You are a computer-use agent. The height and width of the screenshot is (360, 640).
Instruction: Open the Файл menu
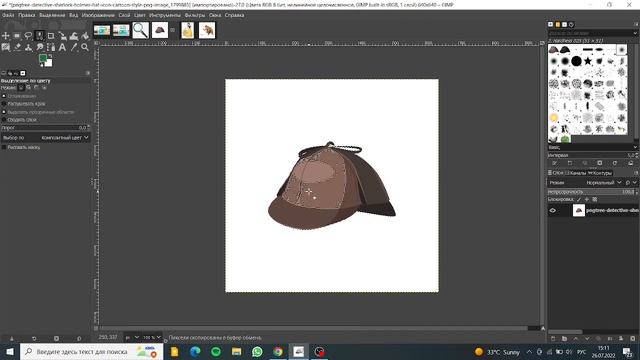[8, 15]
